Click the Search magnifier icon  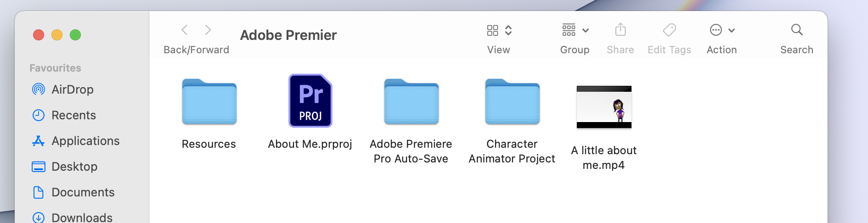coord(797,30)
